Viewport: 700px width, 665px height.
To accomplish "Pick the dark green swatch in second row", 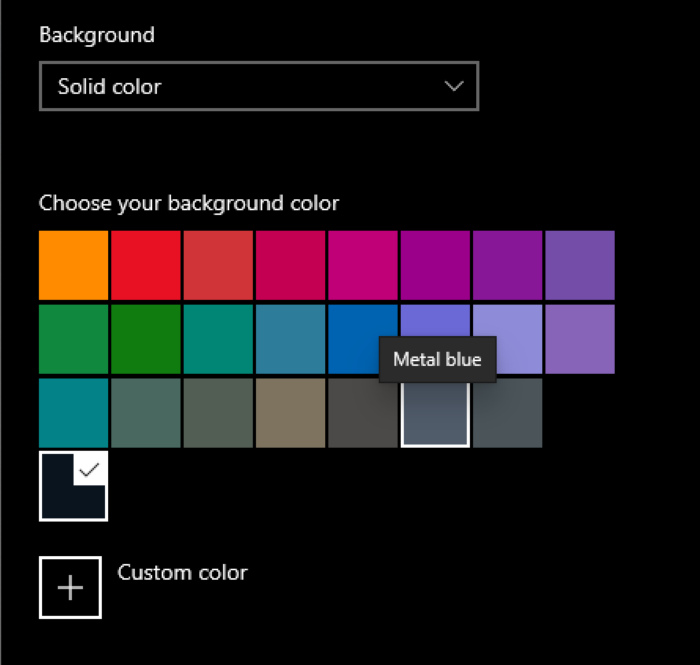I will [145, 339].
